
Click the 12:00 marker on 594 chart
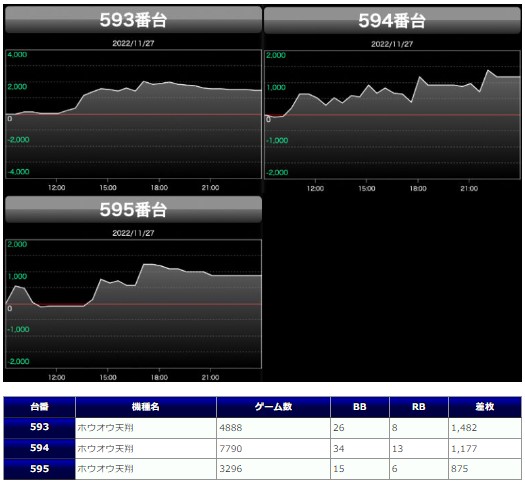[x=315, y=188]
